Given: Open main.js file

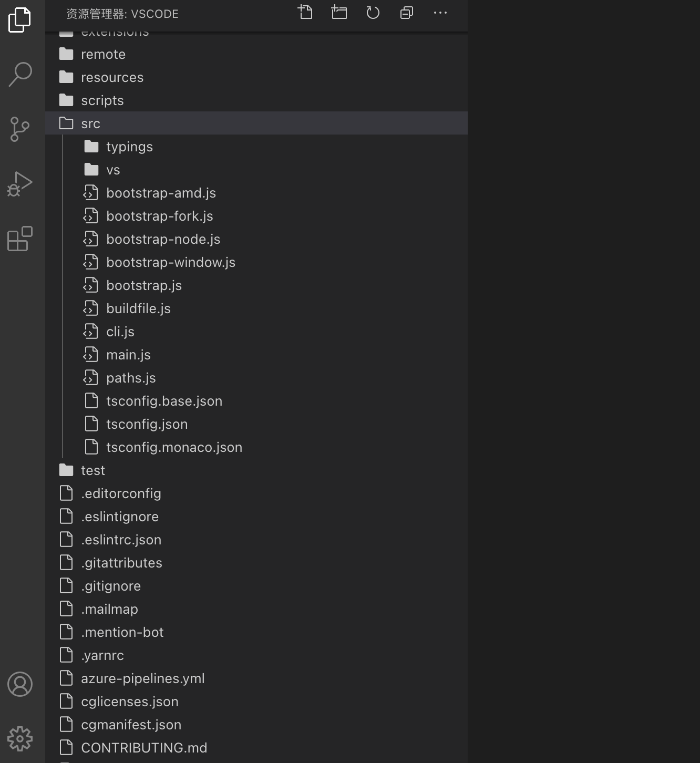Looking at the screenshot, I should [x=256, y=355].
